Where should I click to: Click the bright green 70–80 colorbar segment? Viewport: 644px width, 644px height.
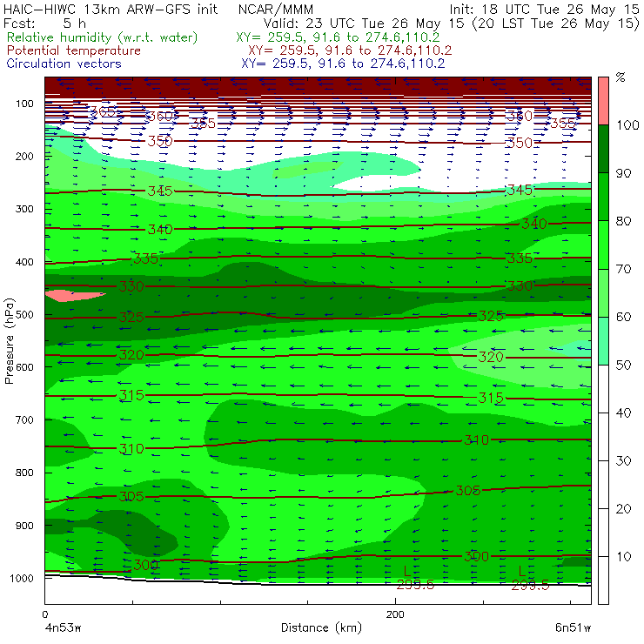603,245
